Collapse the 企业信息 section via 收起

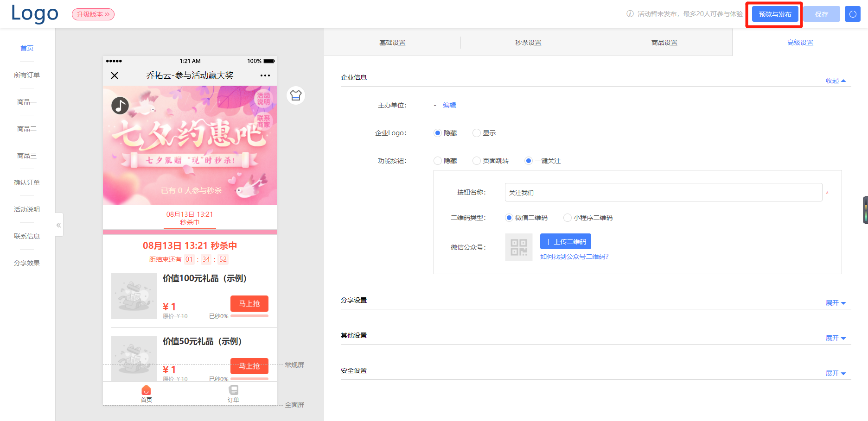(x=835, y=81)
